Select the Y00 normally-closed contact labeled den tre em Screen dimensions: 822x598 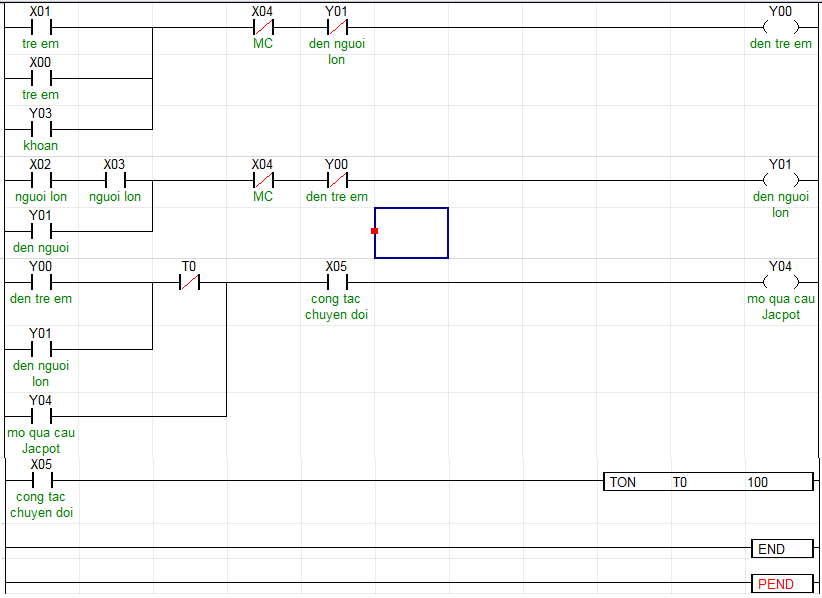337,180
